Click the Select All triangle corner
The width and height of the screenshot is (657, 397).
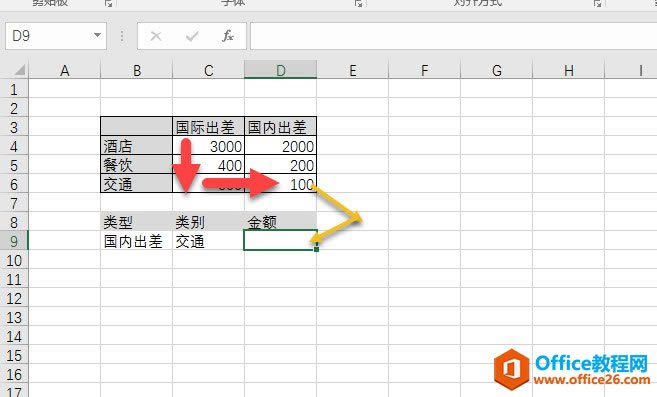(x=19, y=70)
